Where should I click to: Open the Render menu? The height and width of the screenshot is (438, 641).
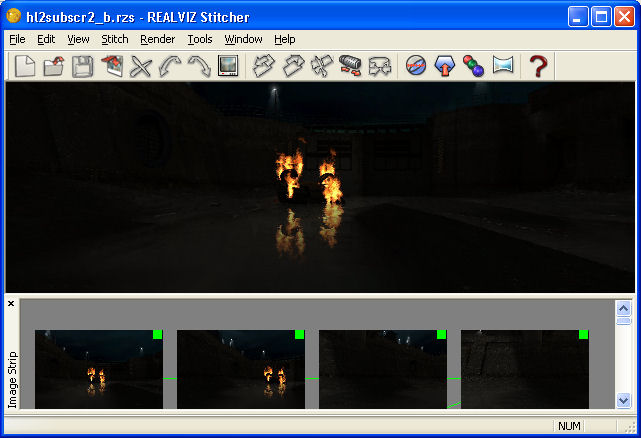(157, 39)
